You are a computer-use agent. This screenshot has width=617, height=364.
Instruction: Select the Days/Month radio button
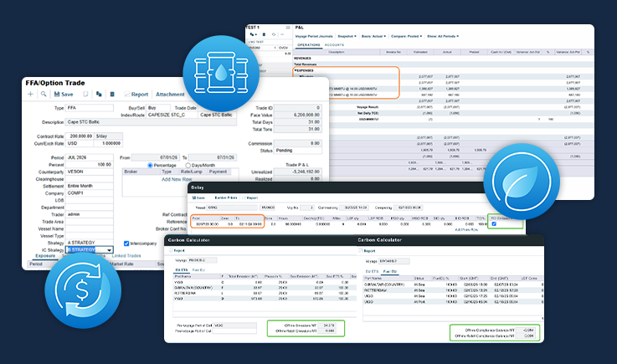pyautogui.click(x=188, y=166)
